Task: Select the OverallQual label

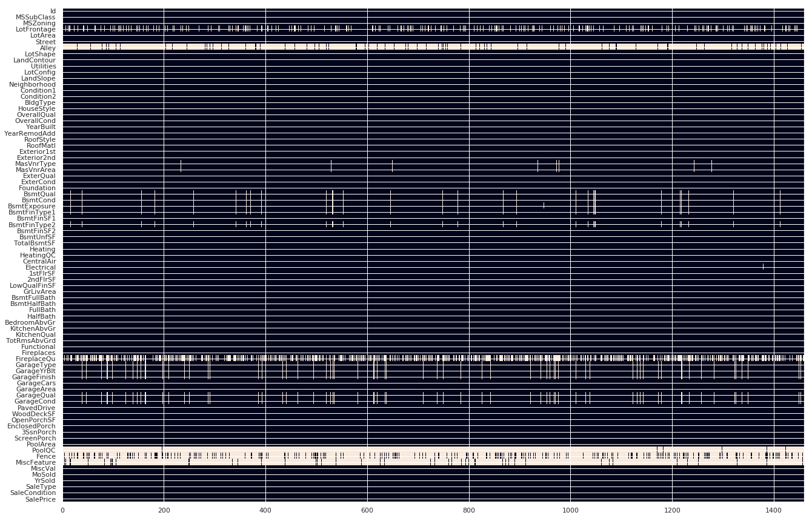Action: click(36, 115)
